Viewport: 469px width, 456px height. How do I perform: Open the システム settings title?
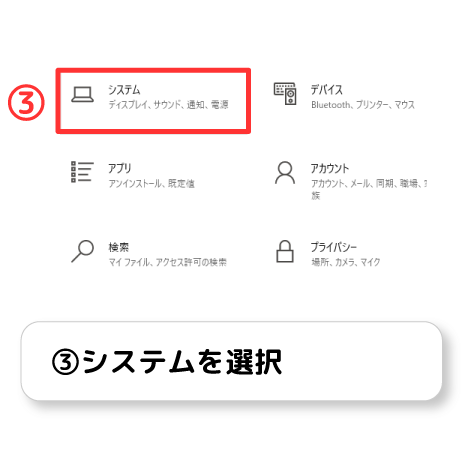pos(124,90)
